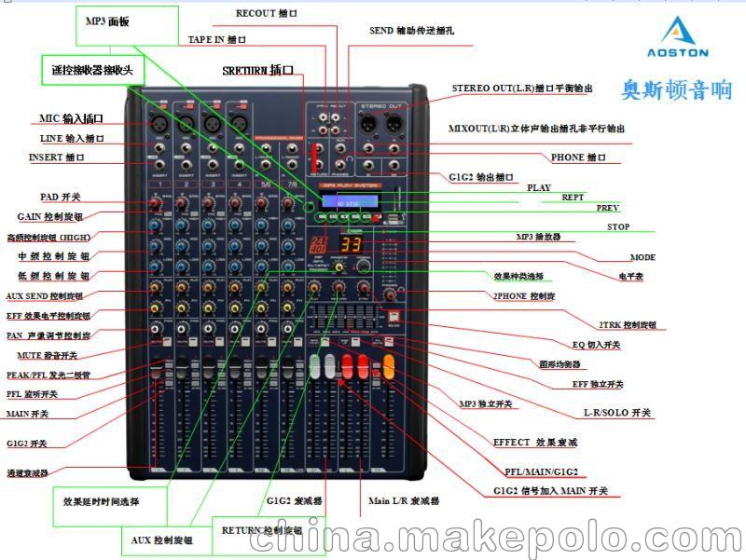Click the "GAIN 控制旋钮" label
Screen dimensions: 746x560
click(x=50, y=217)
